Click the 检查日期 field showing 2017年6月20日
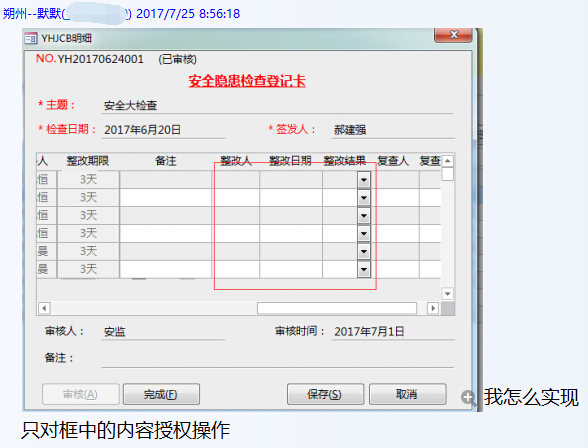The width and height of the screenshot is (588, 448). tap(163, 130)
